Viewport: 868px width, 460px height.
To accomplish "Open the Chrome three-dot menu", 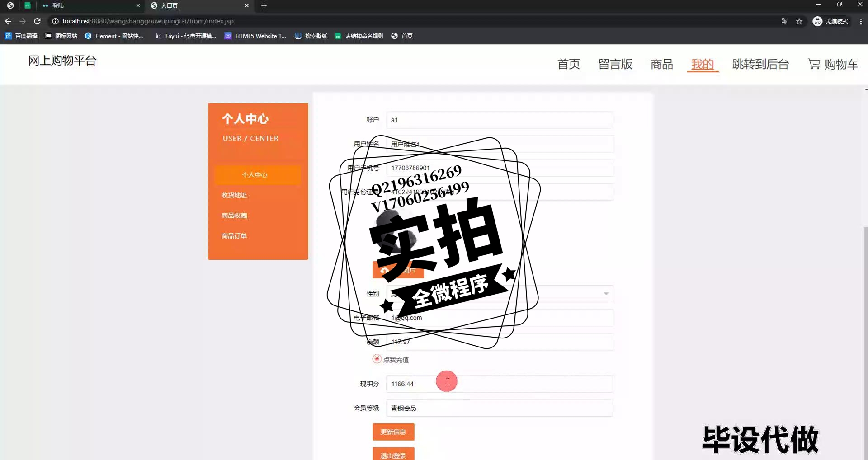I will tap(861, 21).
